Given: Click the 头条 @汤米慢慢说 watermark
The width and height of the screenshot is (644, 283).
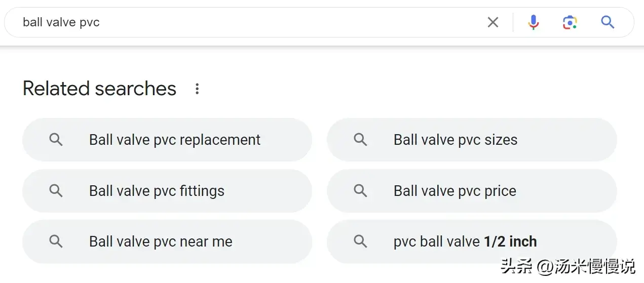Looking at the screenshot, I should 567,266.
